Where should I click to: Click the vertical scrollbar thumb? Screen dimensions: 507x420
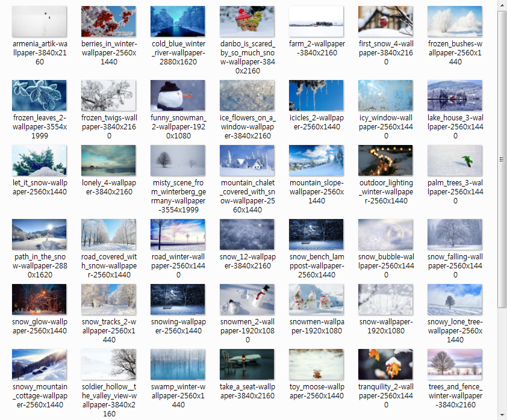point(502,159)
